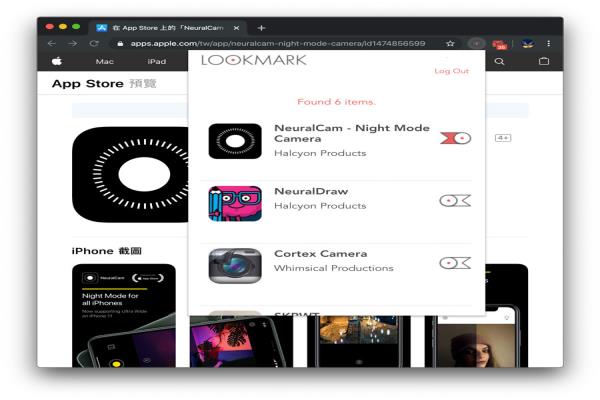600x400 pixels.
Task: Search apple.com with the magnifier icon
Action: tap(499, 61)
